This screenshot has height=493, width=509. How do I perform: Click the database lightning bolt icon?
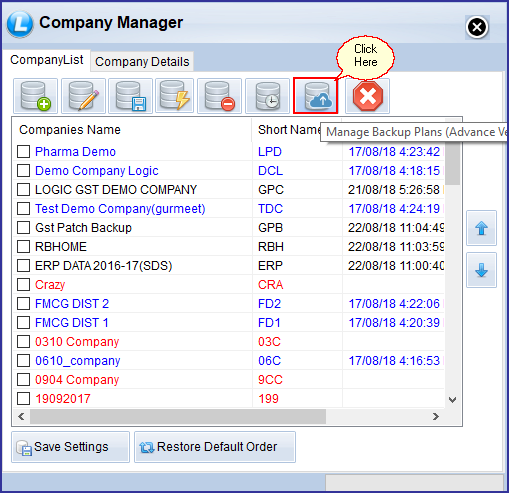point(174,96)
